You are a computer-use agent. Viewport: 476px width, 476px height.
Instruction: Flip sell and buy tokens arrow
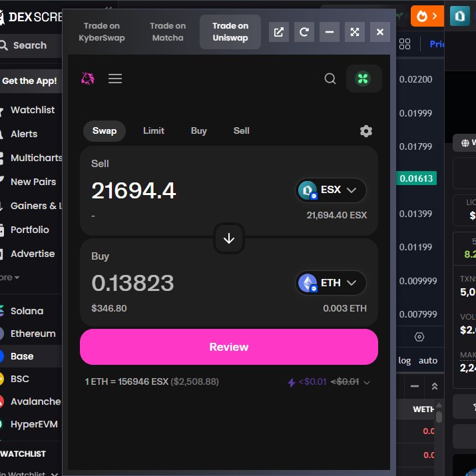pyautogui.click(x=229, y=238)
